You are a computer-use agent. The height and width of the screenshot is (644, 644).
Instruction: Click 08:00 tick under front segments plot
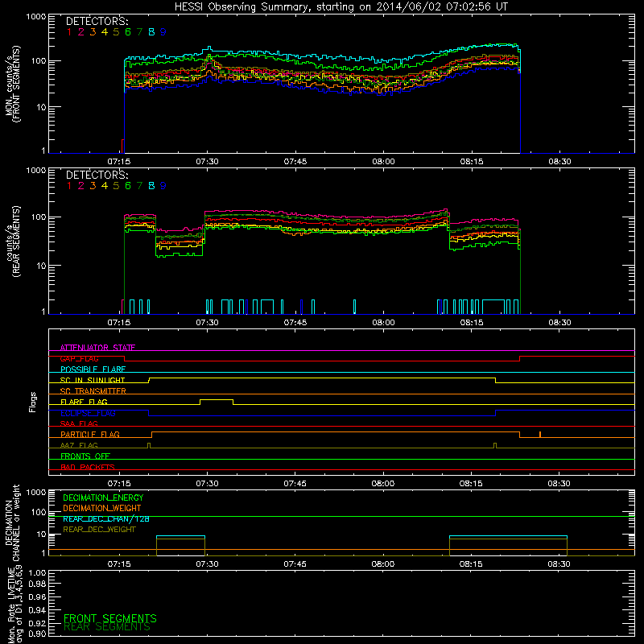click(383, 162)
